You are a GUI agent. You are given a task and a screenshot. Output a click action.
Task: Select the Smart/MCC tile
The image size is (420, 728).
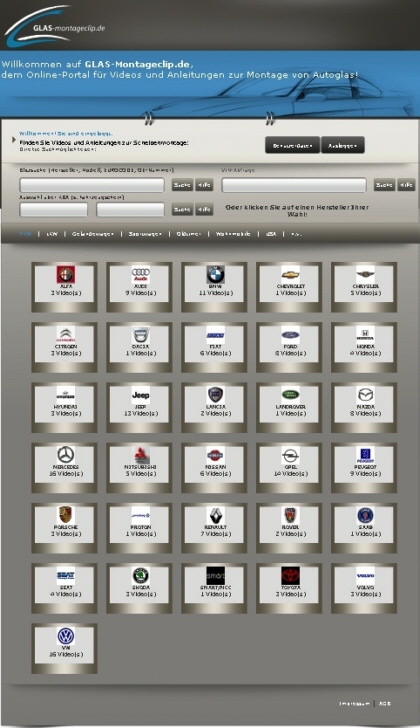(x=214, y=588)
